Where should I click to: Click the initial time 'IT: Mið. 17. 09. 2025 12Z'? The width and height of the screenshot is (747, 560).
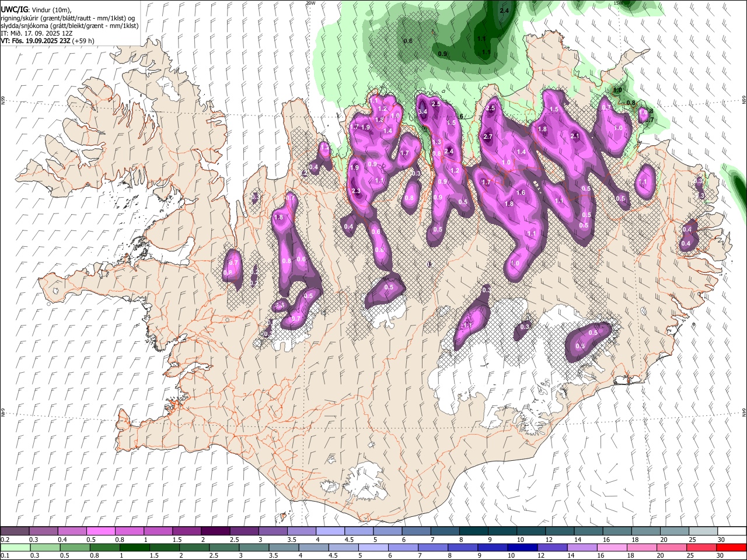[36, 33]
